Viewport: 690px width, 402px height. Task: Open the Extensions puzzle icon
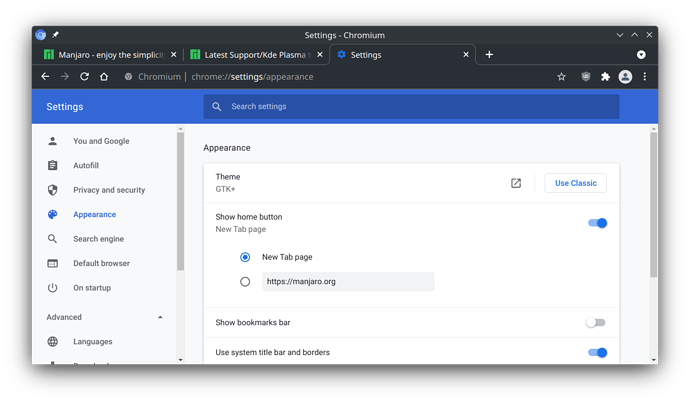pos(606,77)
